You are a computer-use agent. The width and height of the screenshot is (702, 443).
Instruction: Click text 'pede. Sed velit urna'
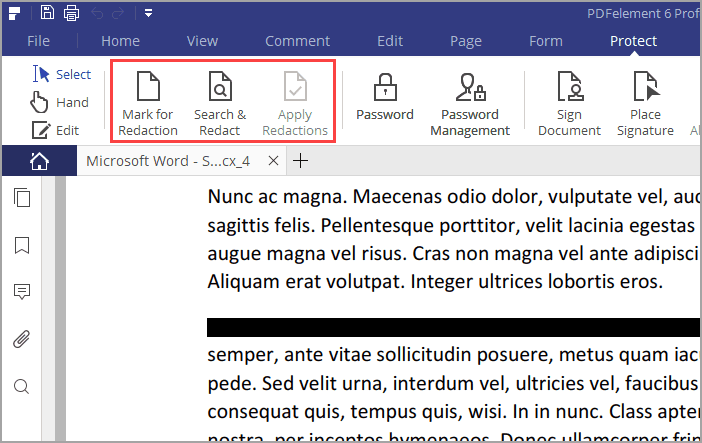pyautogui.click(x=298, y=384)
